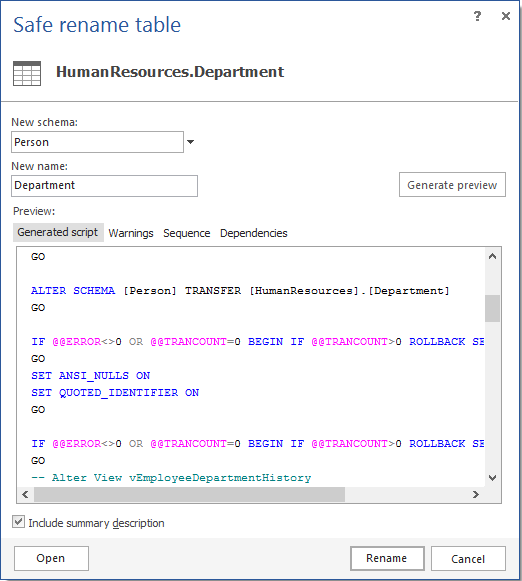Click the scroll right arrow in preview
Viewport: 522px width, 581px height.
point(476,494)
